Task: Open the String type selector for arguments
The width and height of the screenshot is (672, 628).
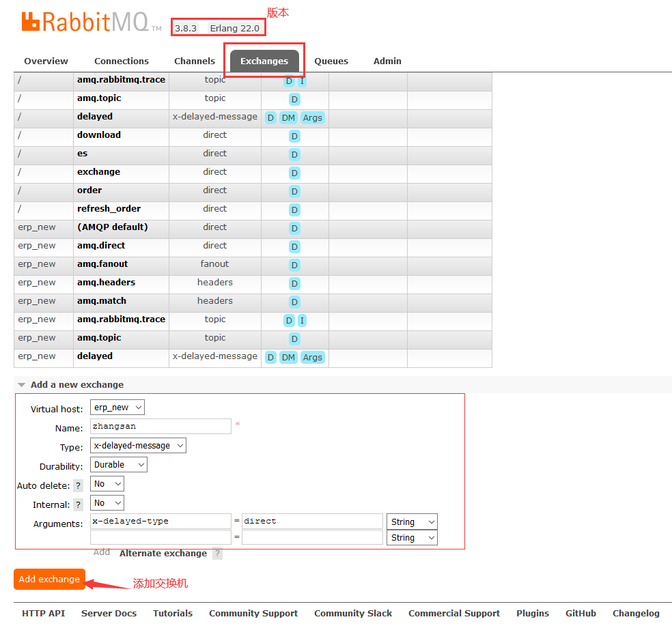Action: (412, 521)
